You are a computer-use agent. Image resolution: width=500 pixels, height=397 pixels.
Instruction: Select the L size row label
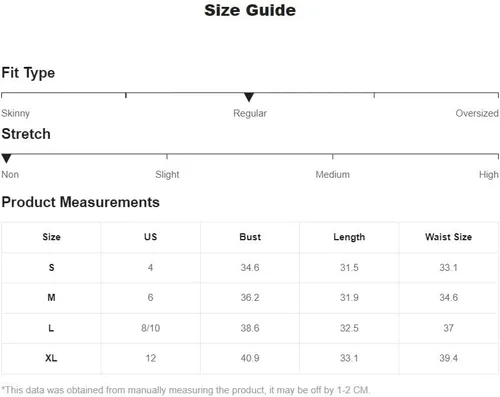tap(51, 328)
